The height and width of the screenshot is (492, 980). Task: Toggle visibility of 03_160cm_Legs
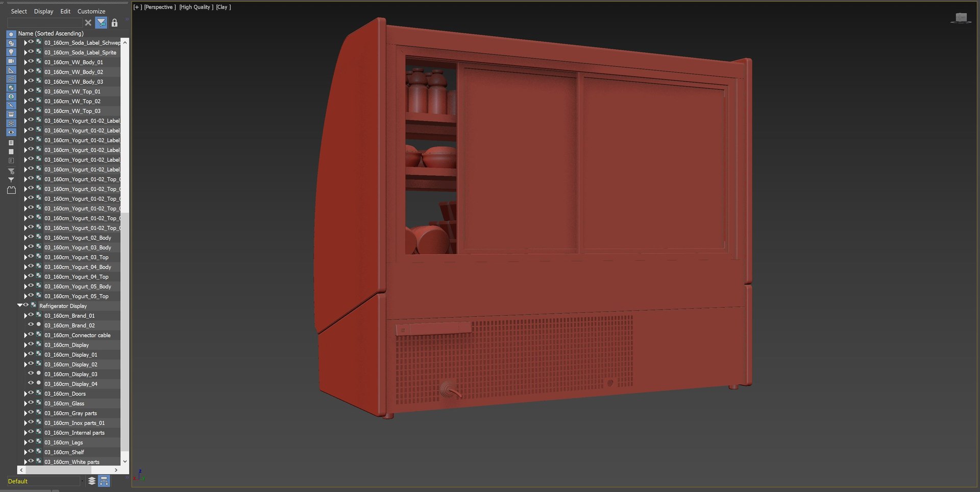pos(31,441)
